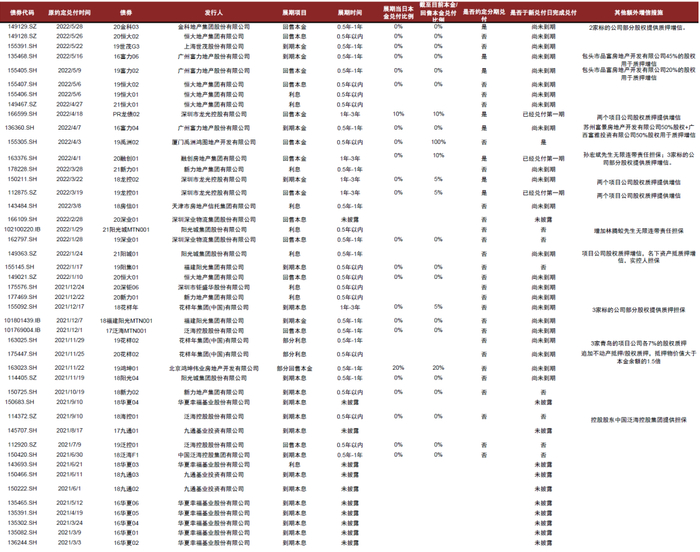Click the date cell 2022/5/28
Screen dimensions: 700x552
point(69,27)
